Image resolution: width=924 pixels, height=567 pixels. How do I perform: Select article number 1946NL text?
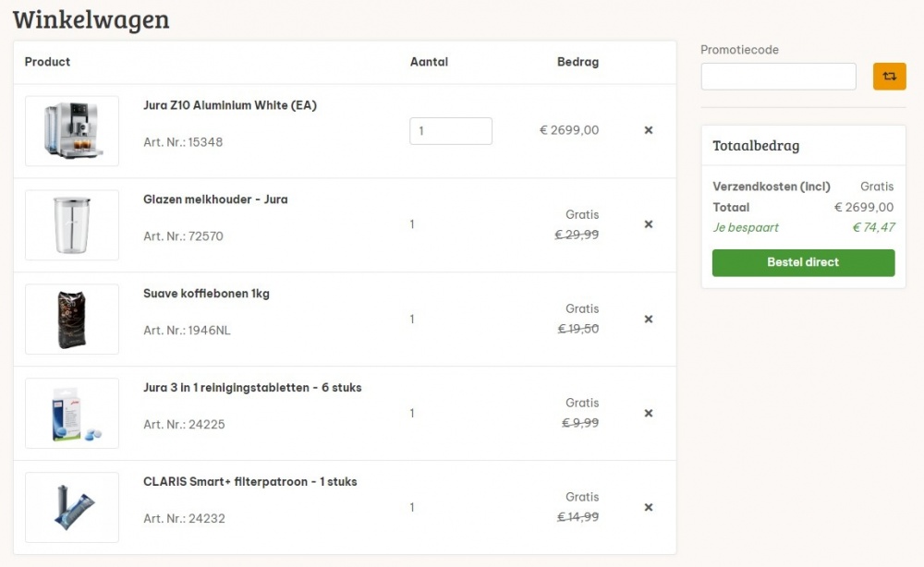(x=187, y=331)
